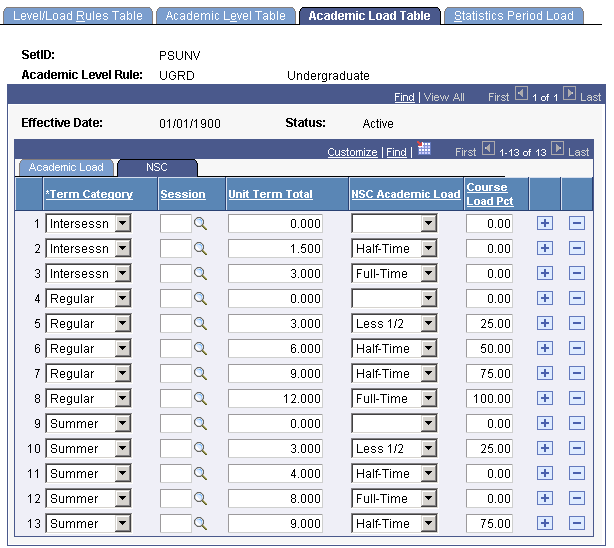Open Term Category dropdown in row 13

click(x=123, y=523)
